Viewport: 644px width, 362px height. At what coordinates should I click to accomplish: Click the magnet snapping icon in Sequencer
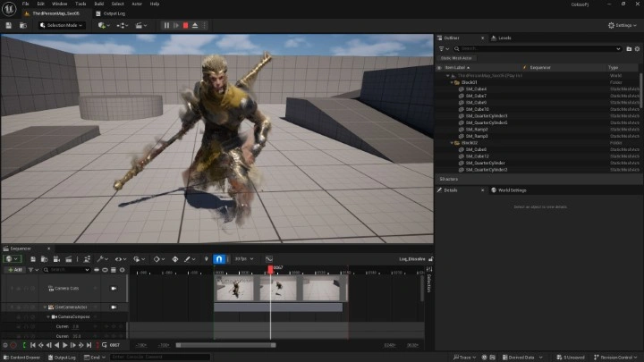click(x=219, y=259)
